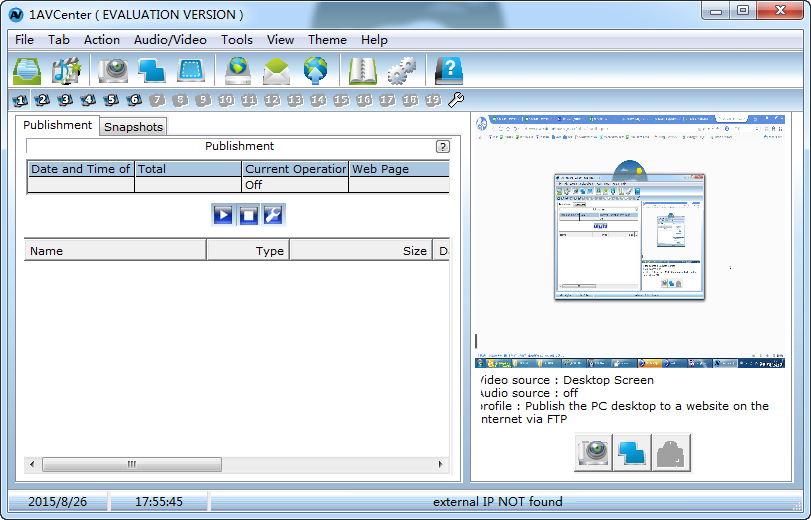Click greyed numbered tab 10
This screenshot has height=520, width=811.
226,100
